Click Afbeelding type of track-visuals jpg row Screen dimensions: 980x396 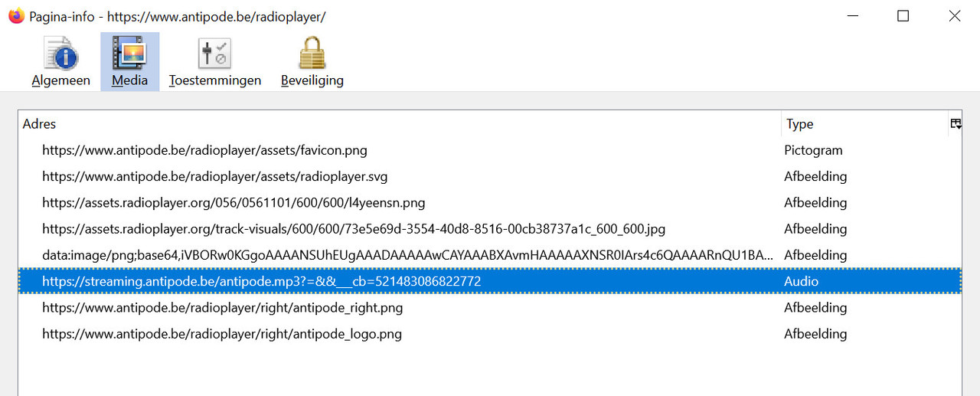815,228
